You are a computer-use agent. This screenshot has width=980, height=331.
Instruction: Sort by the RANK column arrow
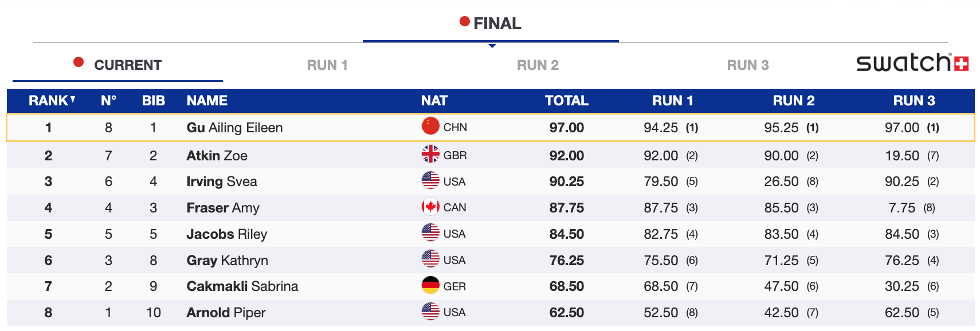pos(73,100)
